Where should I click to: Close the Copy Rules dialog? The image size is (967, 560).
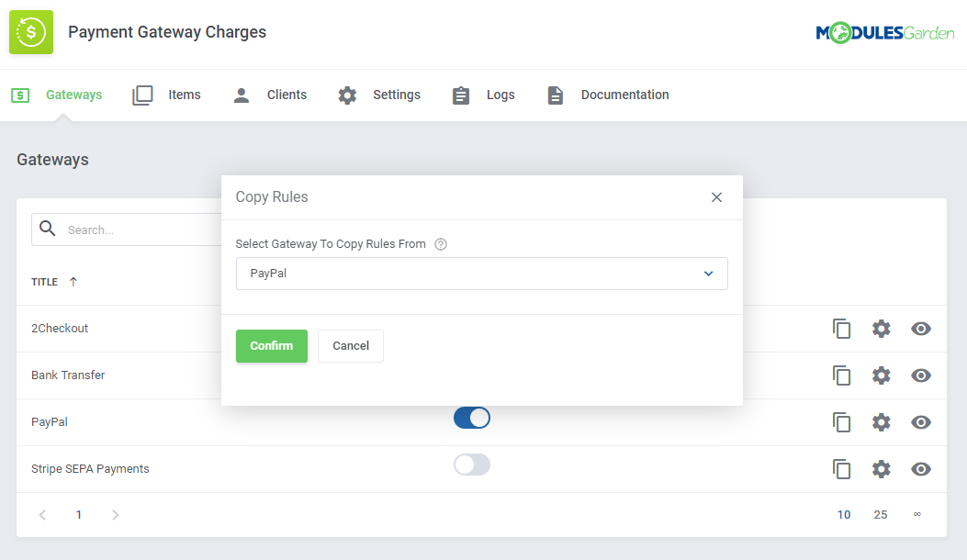(x=716, y=197)
